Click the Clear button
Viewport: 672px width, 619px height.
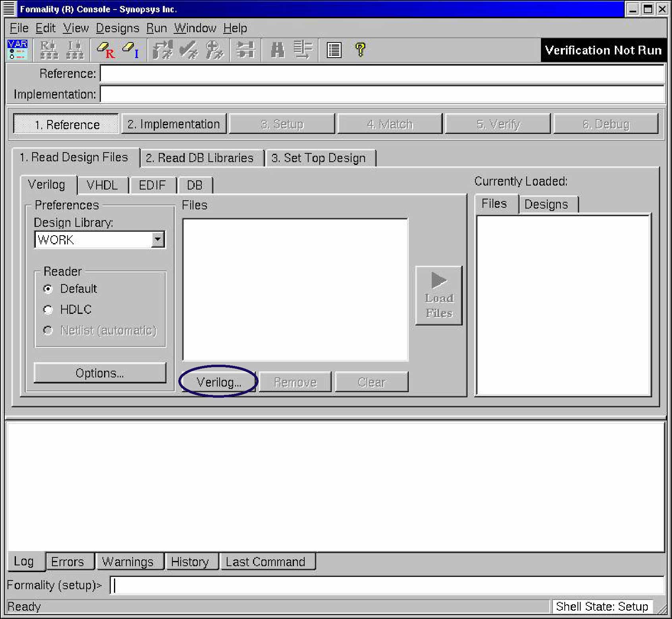(371, 382)
